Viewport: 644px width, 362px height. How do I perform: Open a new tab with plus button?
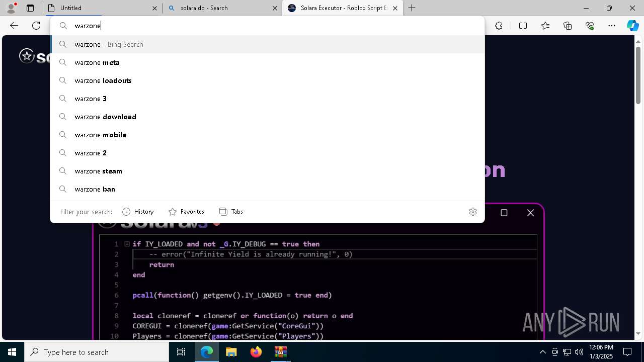(412, 8)
